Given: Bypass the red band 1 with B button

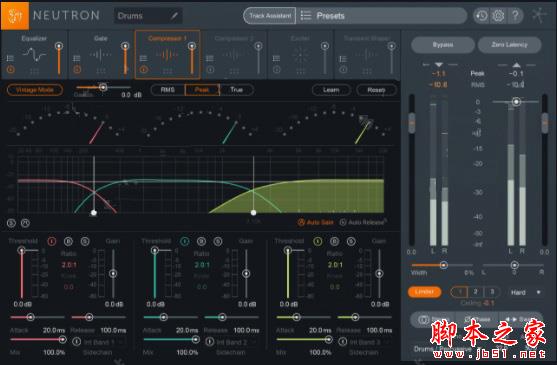Looking at the screenshot, I should click(x=68, y=241).
